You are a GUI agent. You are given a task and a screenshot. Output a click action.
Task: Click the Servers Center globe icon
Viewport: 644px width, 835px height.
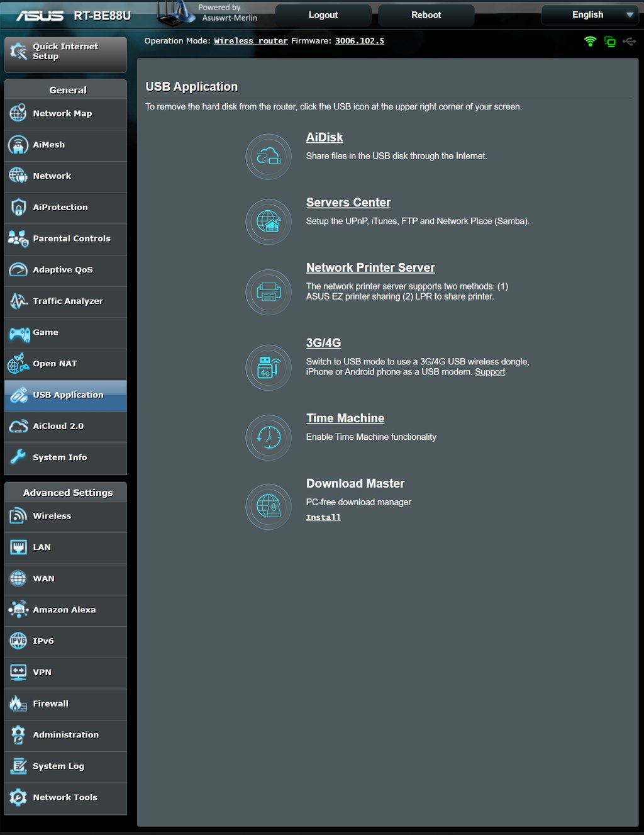click(x=269, y=222)
